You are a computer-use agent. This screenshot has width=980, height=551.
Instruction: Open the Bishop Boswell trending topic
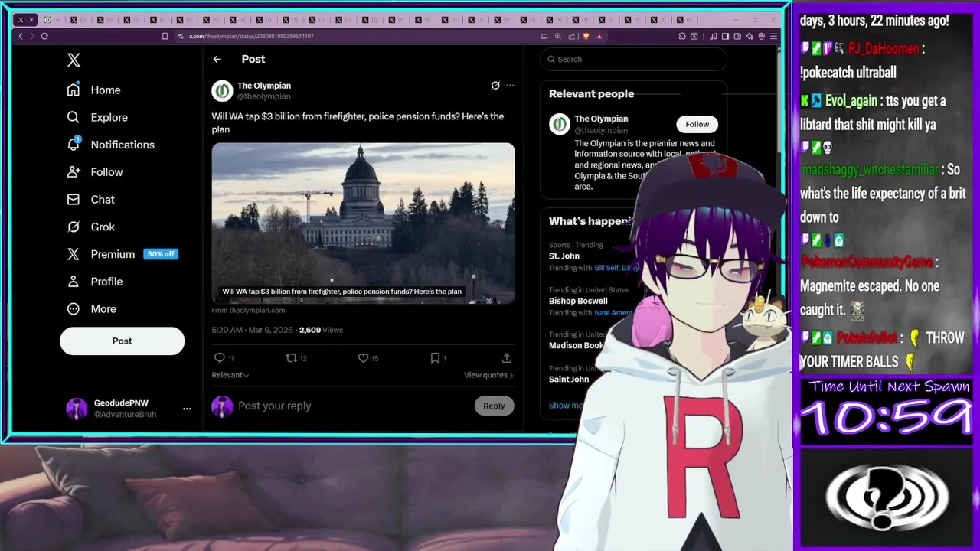[x=578, y=301]
